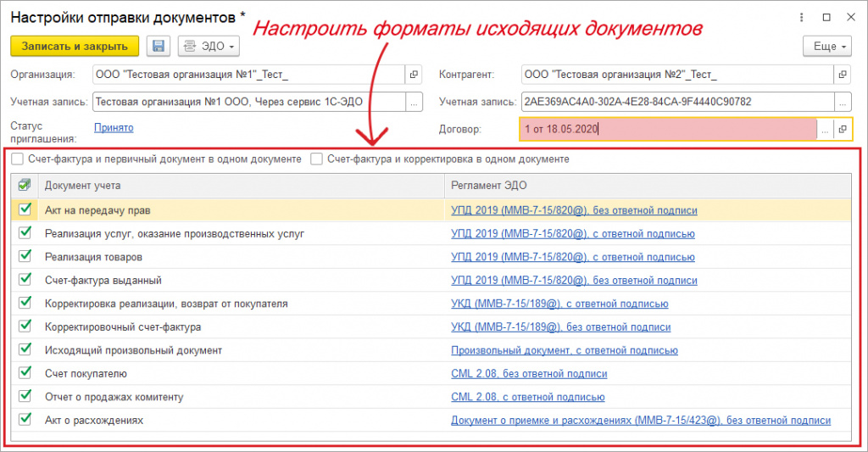868x452 pixels.
Task: Open the Организация record via open icon
Action: click(414, 75)
